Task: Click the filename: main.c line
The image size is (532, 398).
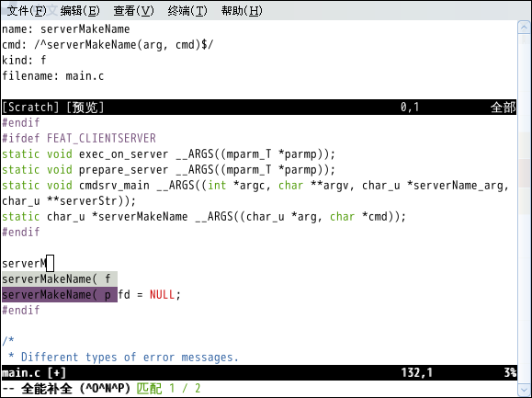Action: pos(53,76)
